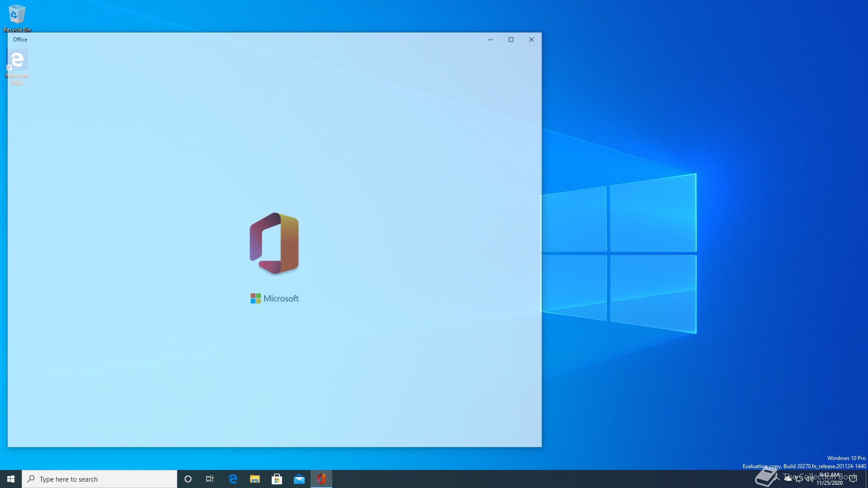Screen dimensions: 868x488
Task: Close the Office window
Action: (x=532, y=40)
